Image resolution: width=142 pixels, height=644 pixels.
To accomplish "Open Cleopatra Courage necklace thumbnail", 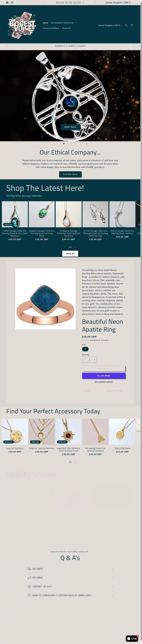I will pyautogui.click(x=69, y=214).
